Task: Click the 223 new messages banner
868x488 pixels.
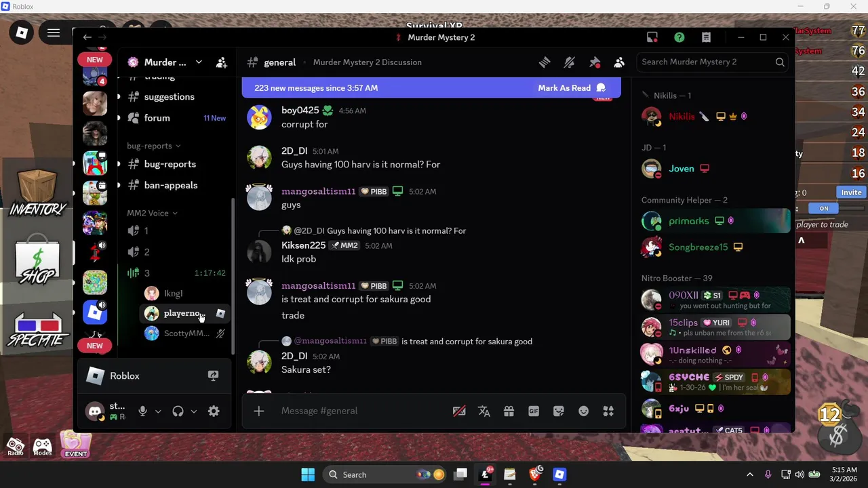Action: 431,88
